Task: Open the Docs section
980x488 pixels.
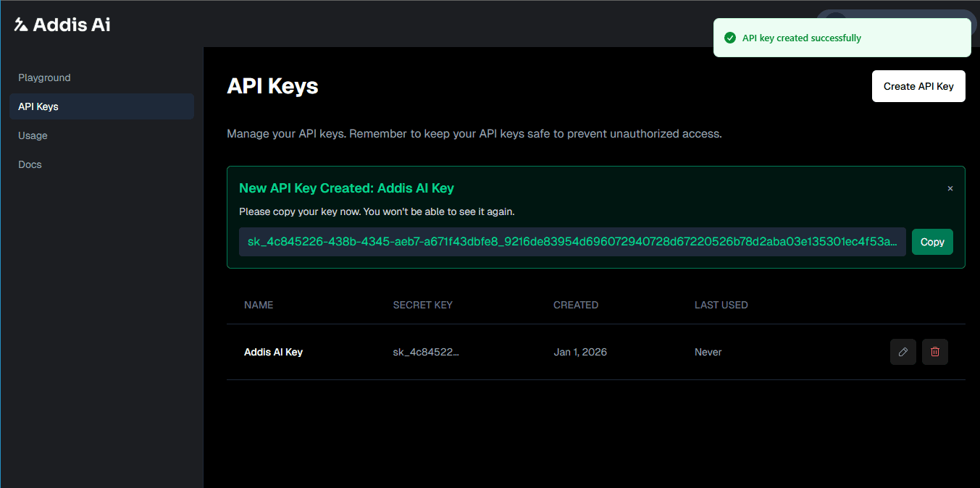Action: point(30,164)
